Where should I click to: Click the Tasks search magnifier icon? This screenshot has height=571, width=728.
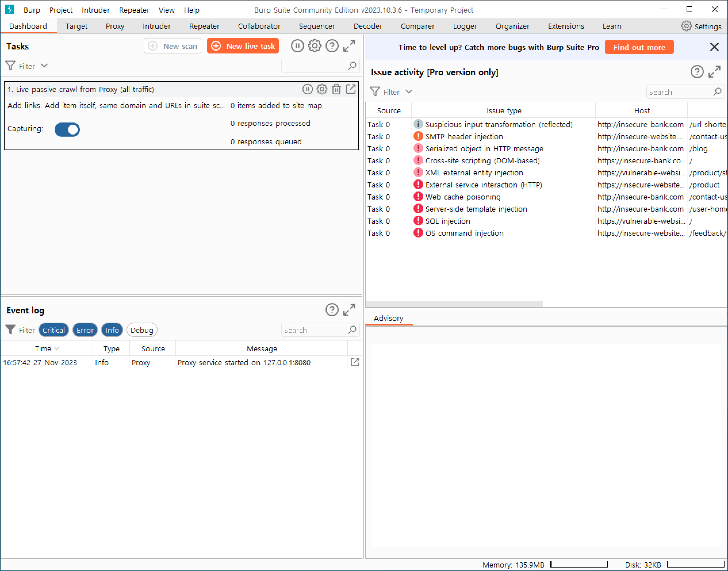click(352, 66)
